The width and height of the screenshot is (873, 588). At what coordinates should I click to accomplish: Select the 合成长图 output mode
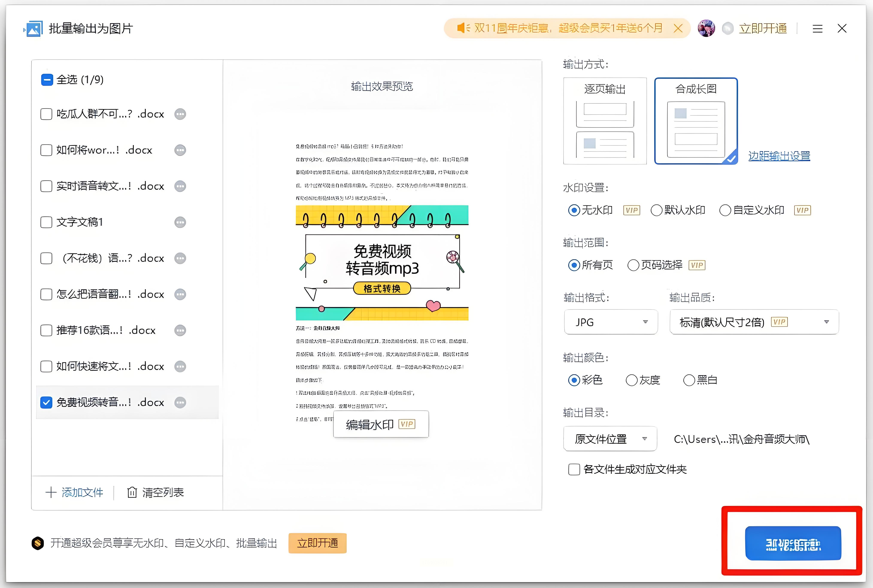pyautogui.click(x=696, y=121)
